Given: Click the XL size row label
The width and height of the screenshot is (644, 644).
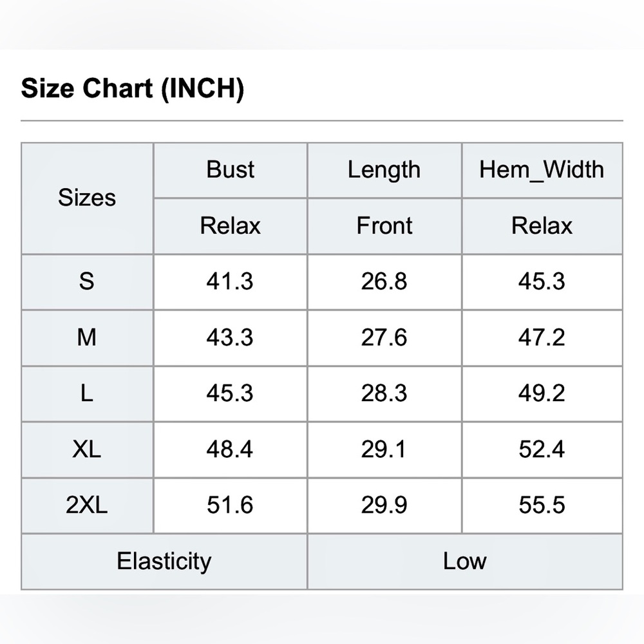Looking at the screenshot, I should [87, 450].
